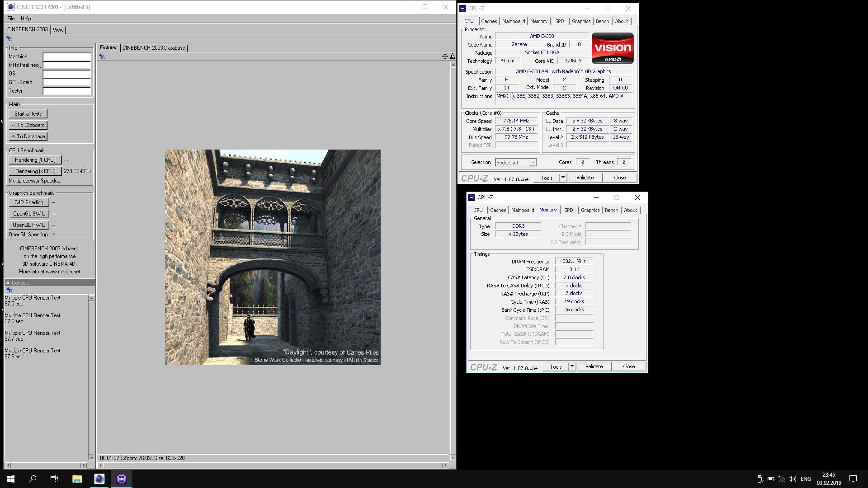Click the console scrollbar down arrow
868x488 pixels.
pyautogui.click(x=91, y=458)
